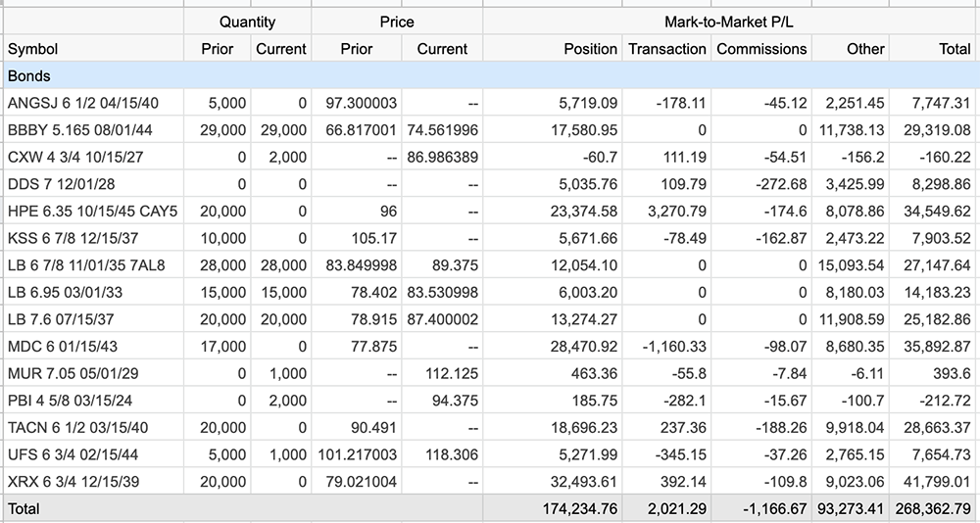This screenshot has width=980, height=523.
Task: Select the Mark-to-Market P/L header cell
Action: tap(729, 22)
